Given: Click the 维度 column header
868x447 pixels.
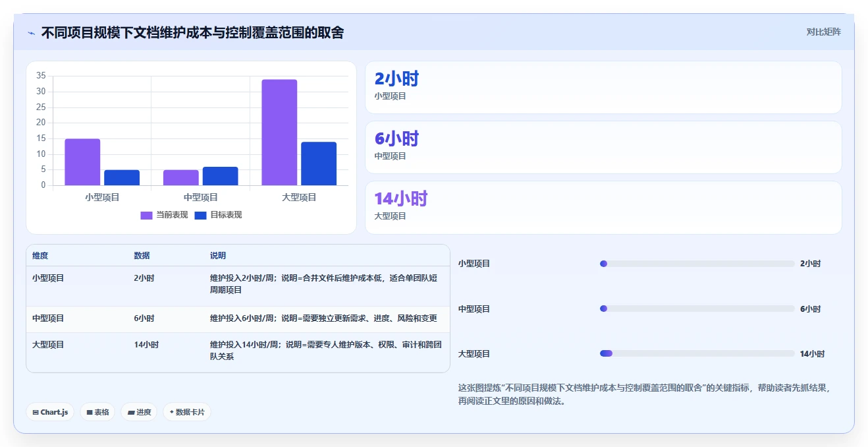Looking at the screenshot, I should [40, 256].
